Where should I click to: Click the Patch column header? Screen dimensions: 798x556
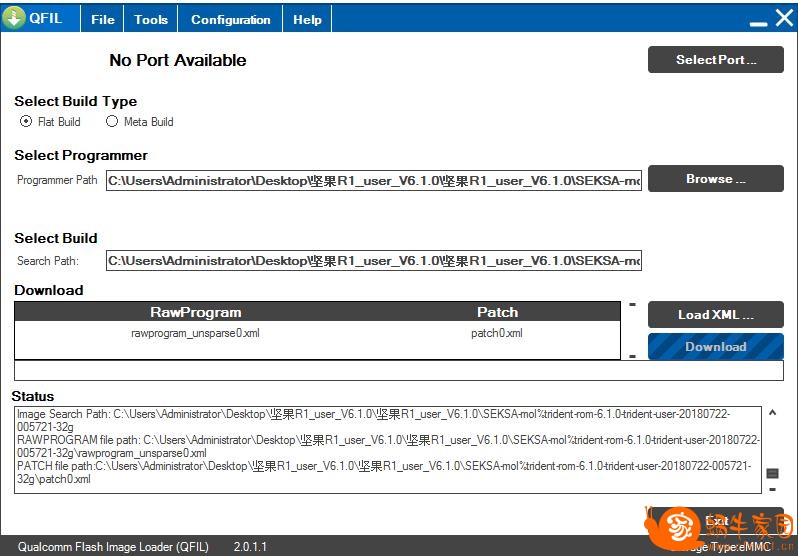click(x=497, y=312)
